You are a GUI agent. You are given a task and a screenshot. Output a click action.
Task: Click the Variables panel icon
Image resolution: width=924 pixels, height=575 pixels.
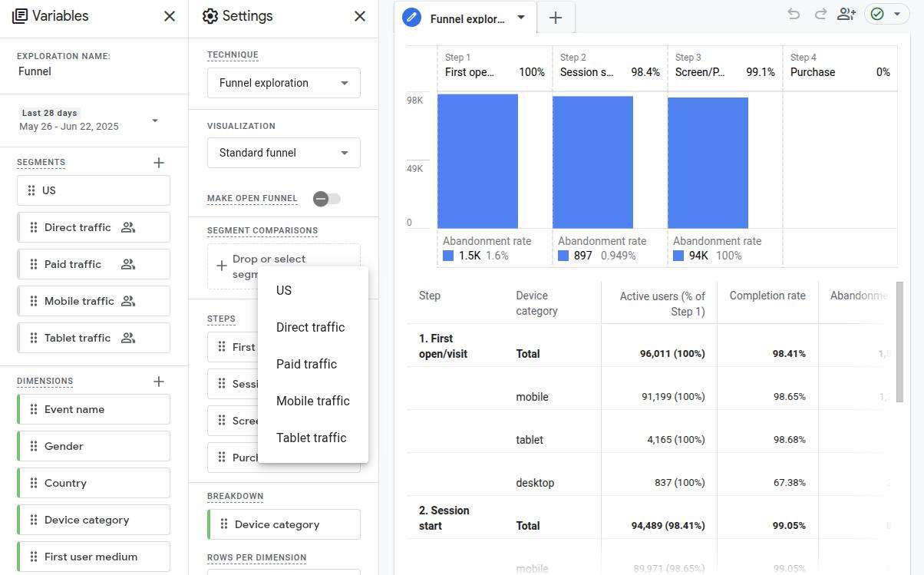pyautogui.click(x=20, y=16)
